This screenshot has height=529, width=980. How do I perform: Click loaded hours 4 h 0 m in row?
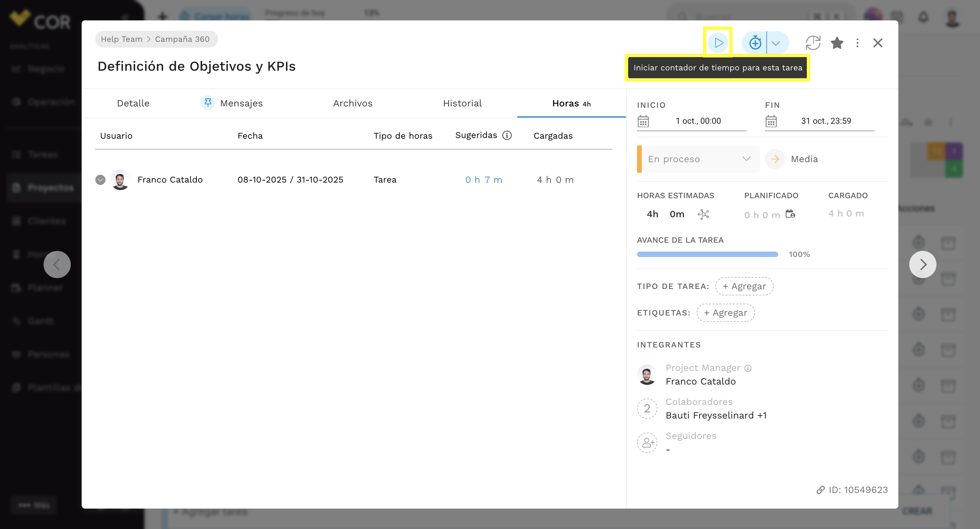coord(555,180)
